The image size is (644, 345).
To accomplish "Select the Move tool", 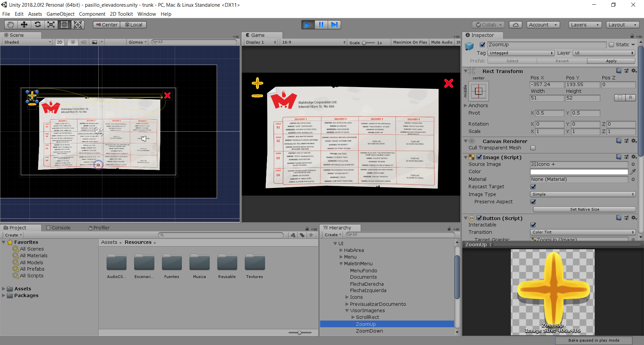I will point(24,25).
